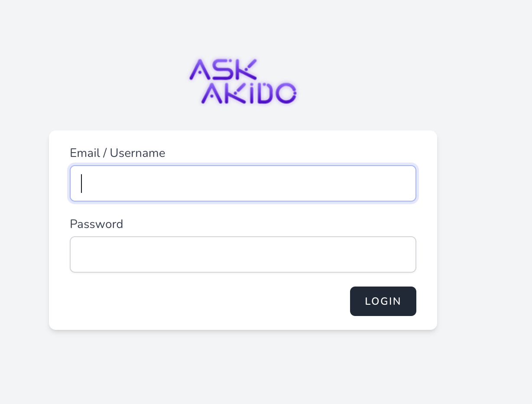Screen dimensions: 532x404
Task: Click the gray page background below the login card
Action: click(243, 368)
